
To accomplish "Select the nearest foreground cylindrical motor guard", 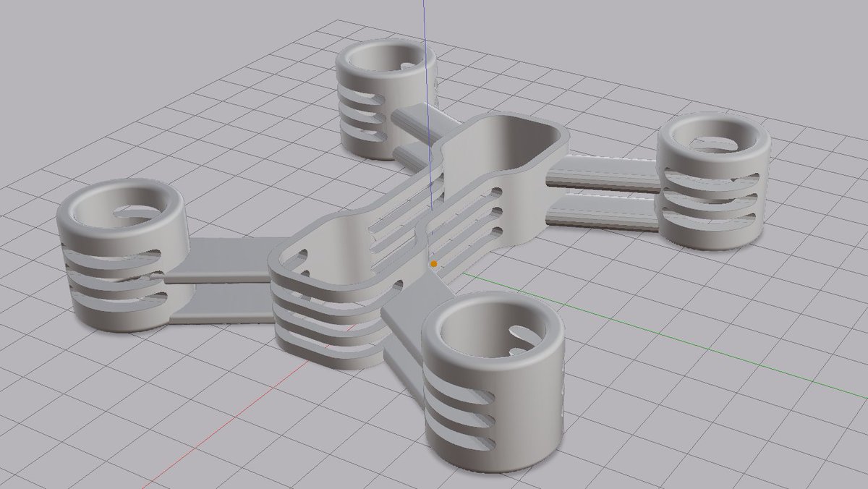I will 493,382.
